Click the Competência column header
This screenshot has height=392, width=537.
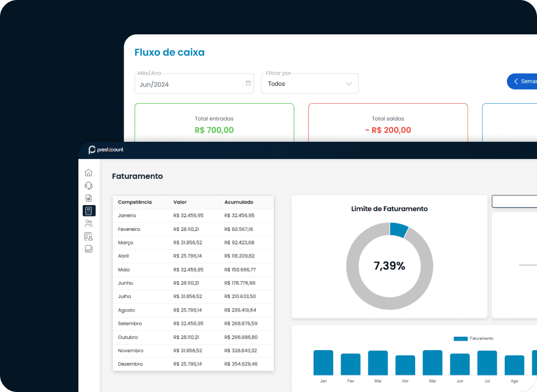(x=135, y=202)
